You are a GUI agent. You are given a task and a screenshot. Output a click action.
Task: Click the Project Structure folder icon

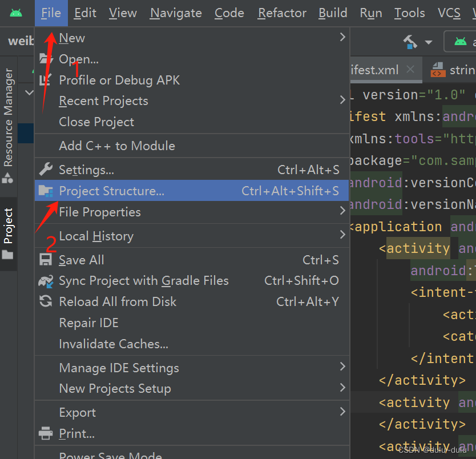[46, 191]
